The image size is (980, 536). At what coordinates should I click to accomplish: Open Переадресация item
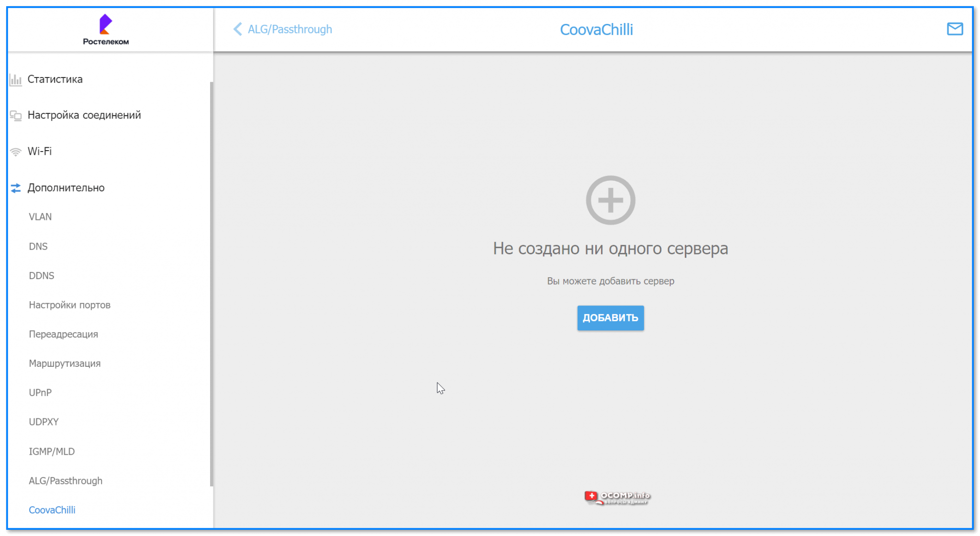[63, 334]
